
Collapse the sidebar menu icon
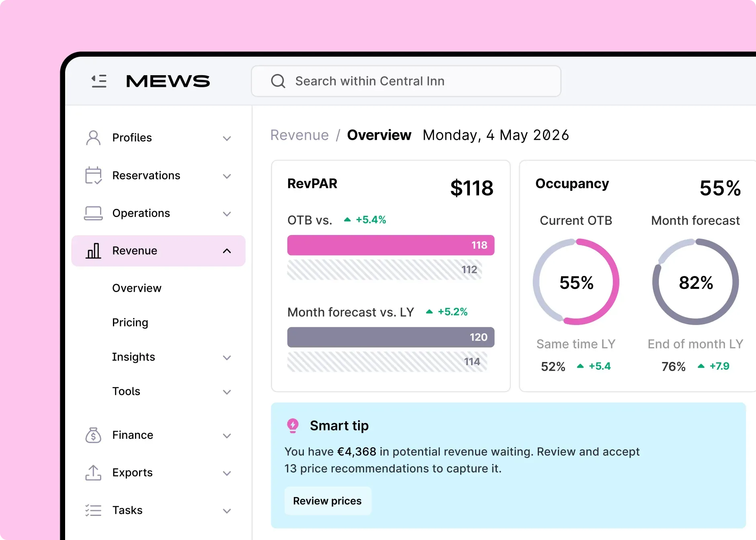pyautogui.click(x=99, y=81)
